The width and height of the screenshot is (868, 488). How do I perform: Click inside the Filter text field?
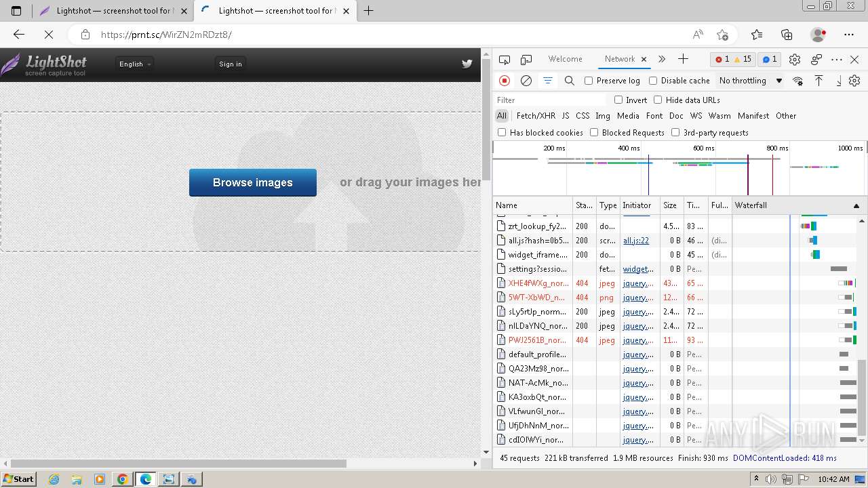point(551,100)
